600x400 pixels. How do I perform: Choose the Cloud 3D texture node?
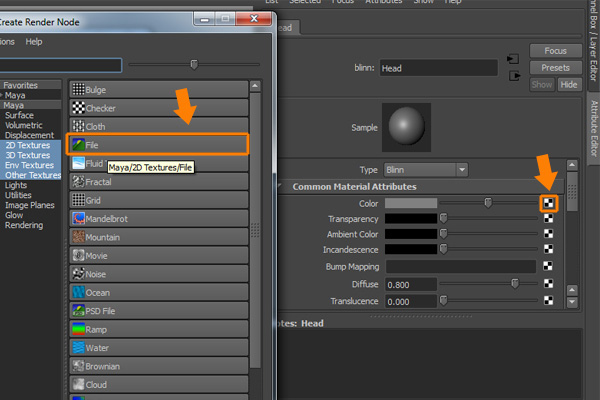point(159,384)
